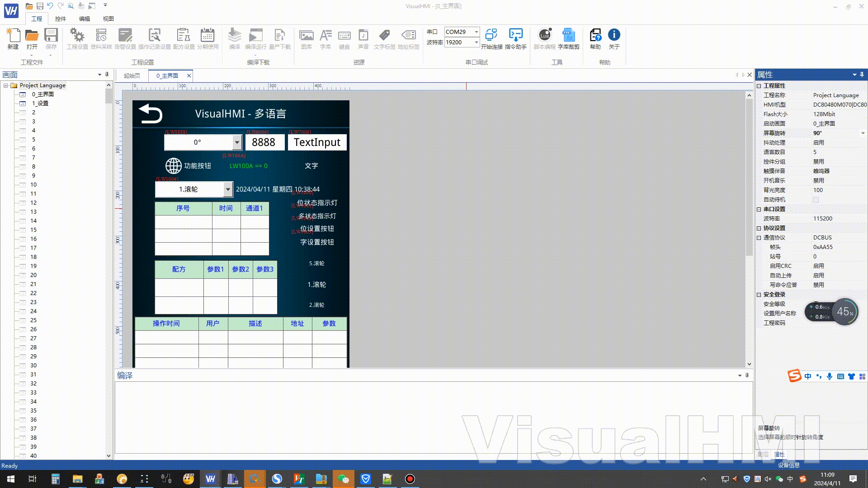Image resolution: width=868 pixels, height=488 pixels.
Task: Click the 图库 image library icon
Action: coord(306,36)
